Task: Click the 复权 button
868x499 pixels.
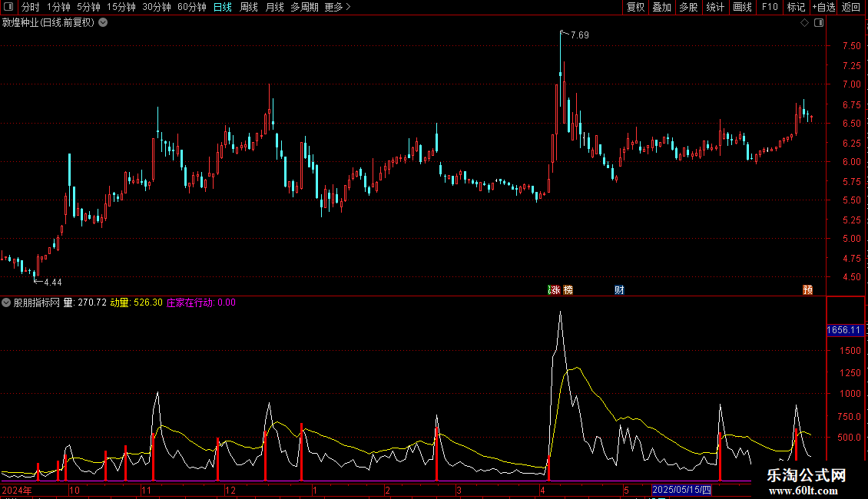Action: point(635,7)
